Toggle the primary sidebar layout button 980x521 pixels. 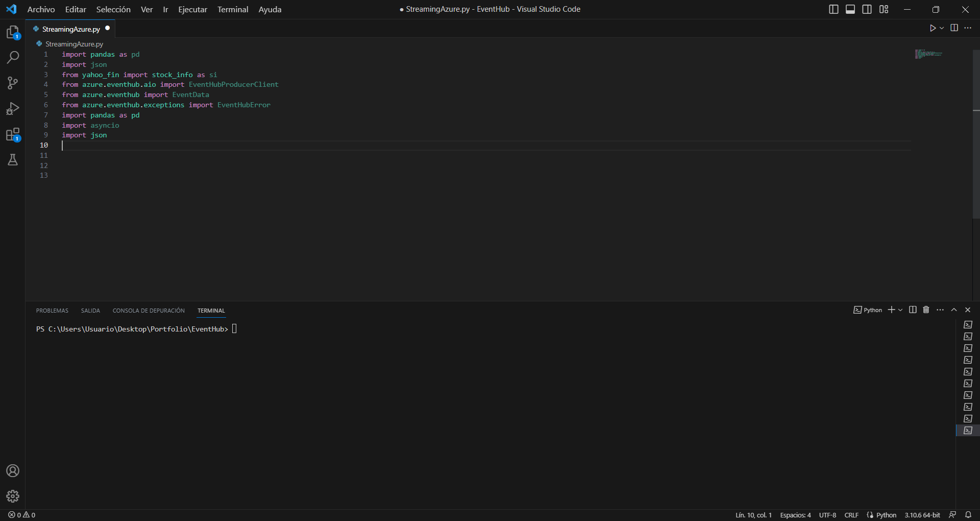[x=834, y=9]
